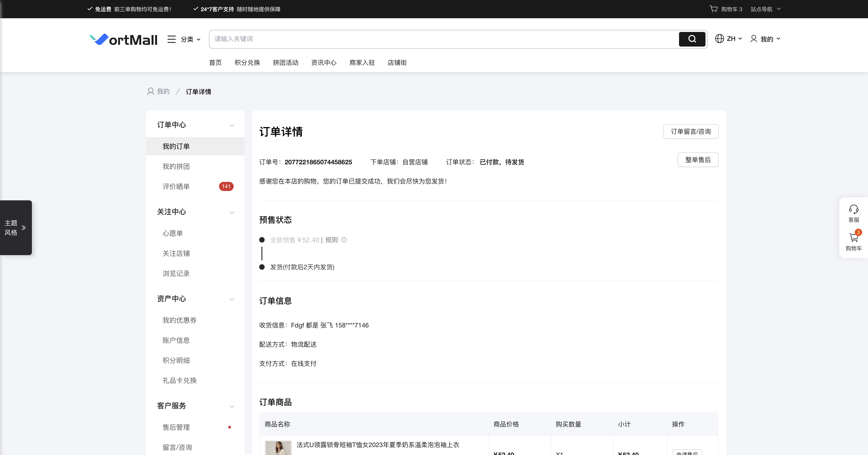
Task: Go to 首页 in the navigation
Action: [215, 62]
